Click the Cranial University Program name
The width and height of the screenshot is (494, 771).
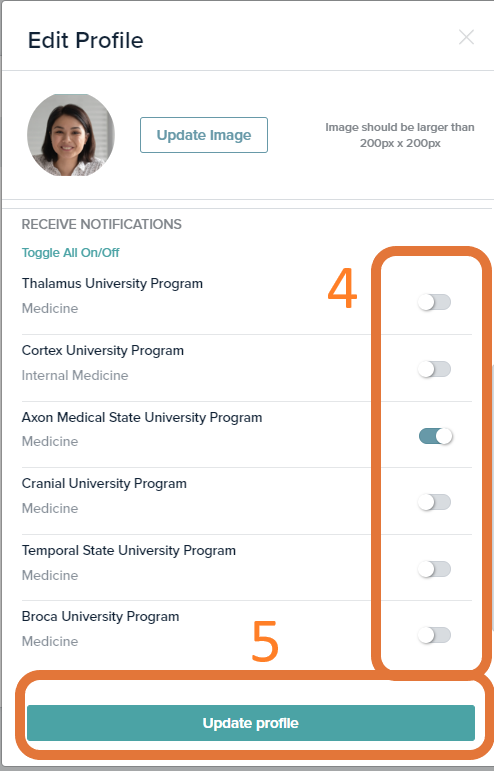click(104, 484)
